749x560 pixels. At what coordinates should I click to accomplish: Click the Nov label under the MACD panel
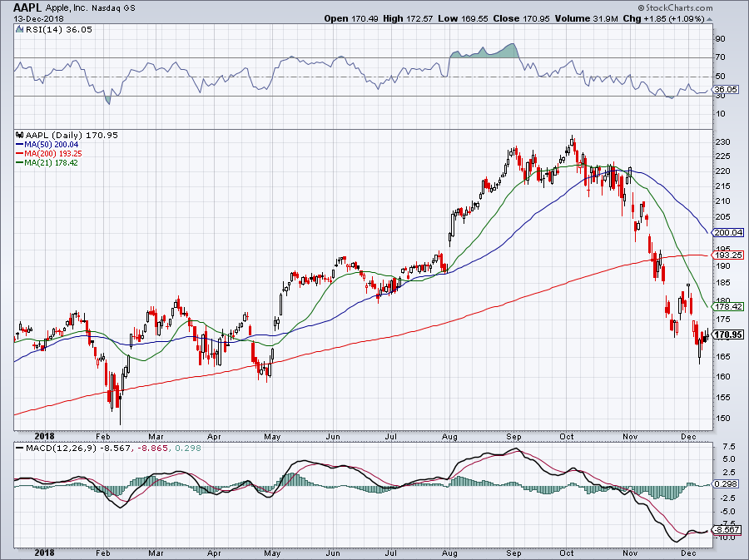pyautogui.click(x=630, y=553)
